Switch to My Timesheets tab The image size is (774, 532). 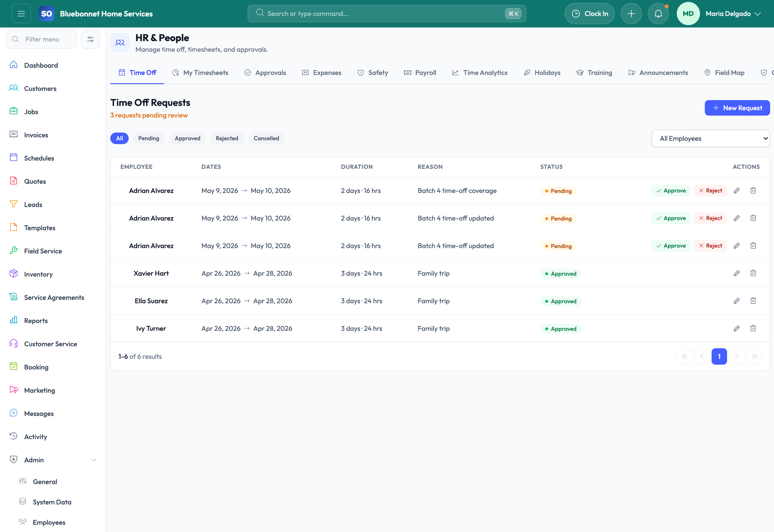[x=200, y=73]
